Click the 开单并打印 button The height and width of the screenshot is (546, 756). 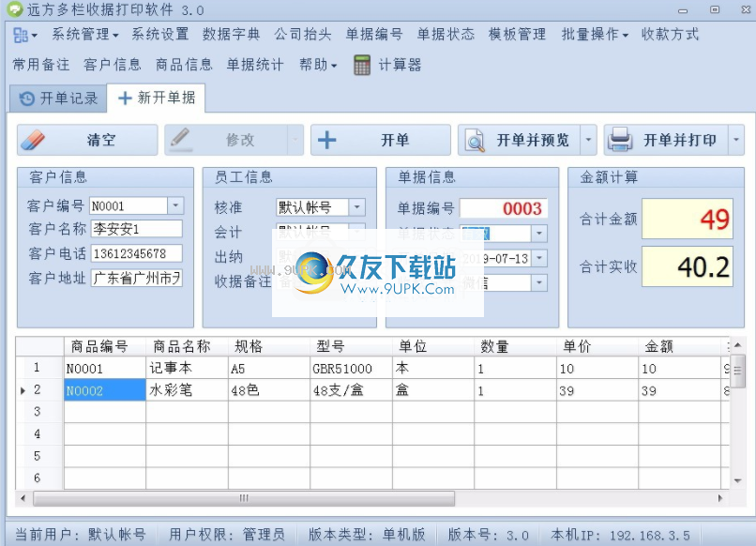tap(666, 140)
